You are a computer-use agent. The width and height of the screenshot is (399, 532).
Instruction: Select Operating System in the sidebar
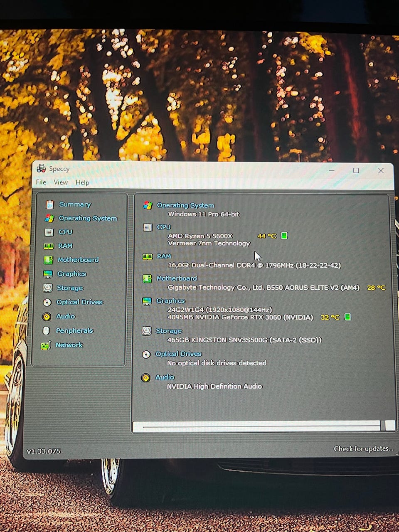[x=88, y=218]
